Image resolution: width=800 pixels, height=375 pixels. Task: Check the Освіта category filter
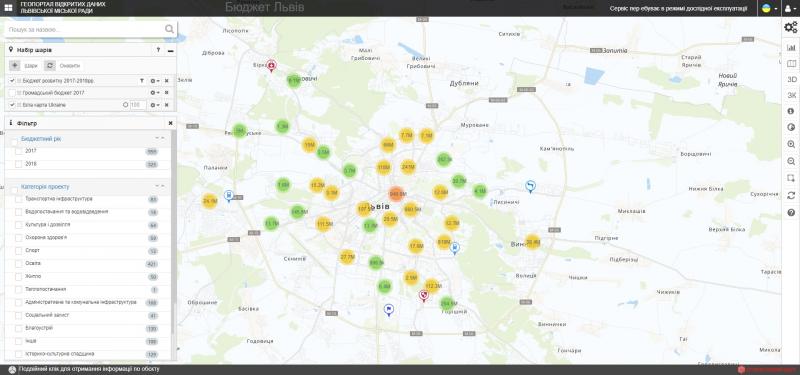click(x=18, y=264)
